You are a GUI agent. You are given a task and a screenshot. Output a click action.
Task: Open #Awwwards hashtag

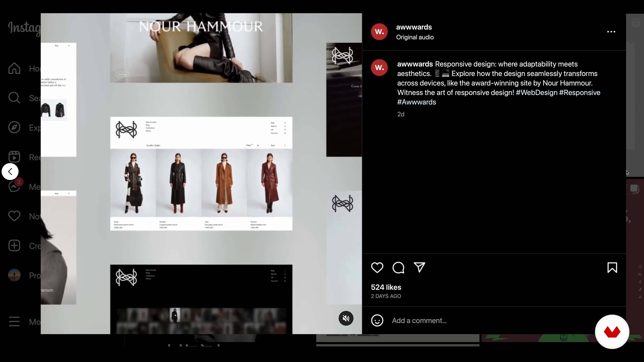[417, 102]
